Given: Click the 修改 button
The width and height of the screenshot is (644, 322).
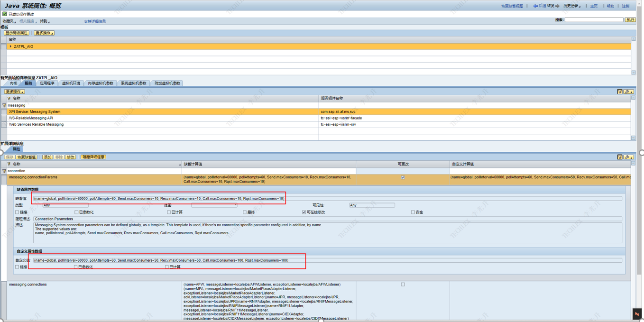Looking at the screenshot, I should [x=70, y=157].
